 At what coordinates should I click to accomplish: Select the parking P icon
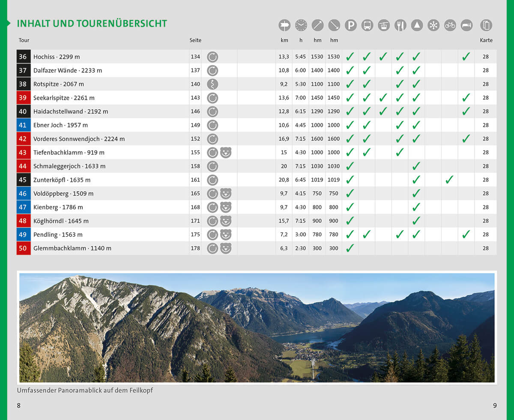coord(351,25)
